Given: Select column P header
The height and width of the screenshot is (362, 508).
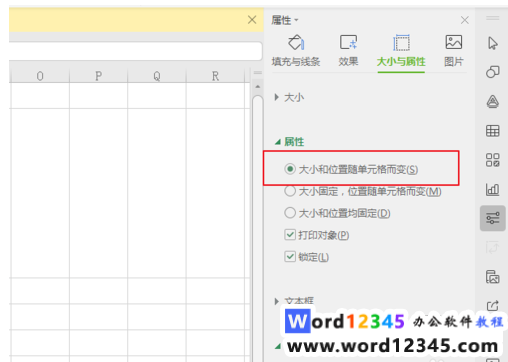Looking at the screenshot, I should 98,76.
